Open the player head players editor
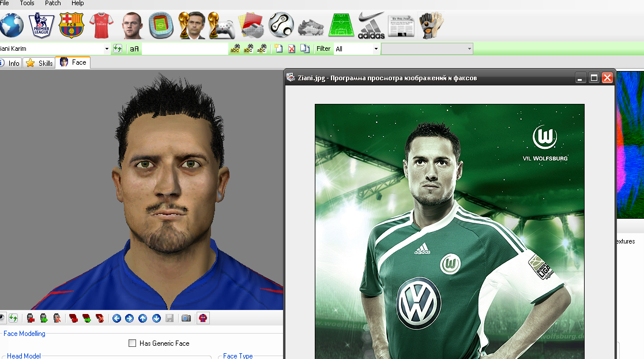 pos(132,25)
